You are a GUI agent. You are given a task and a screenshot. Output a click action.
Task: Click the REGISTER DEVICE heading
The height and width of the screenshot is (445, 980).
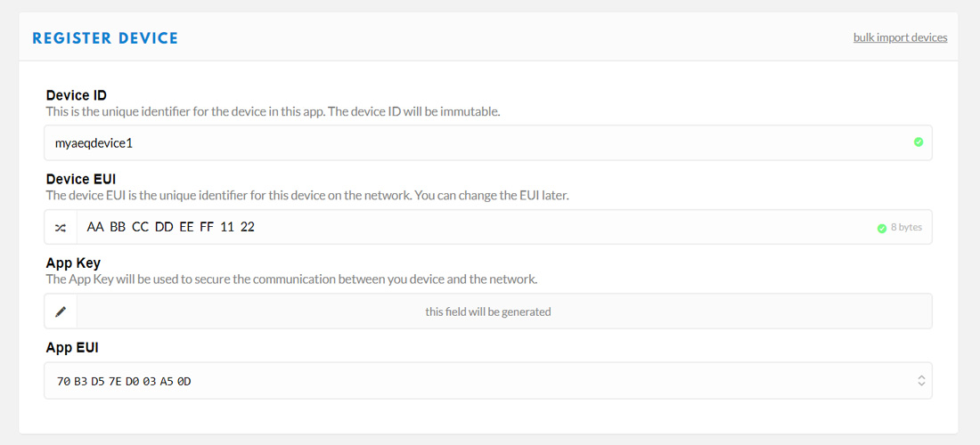pos(105,38)
